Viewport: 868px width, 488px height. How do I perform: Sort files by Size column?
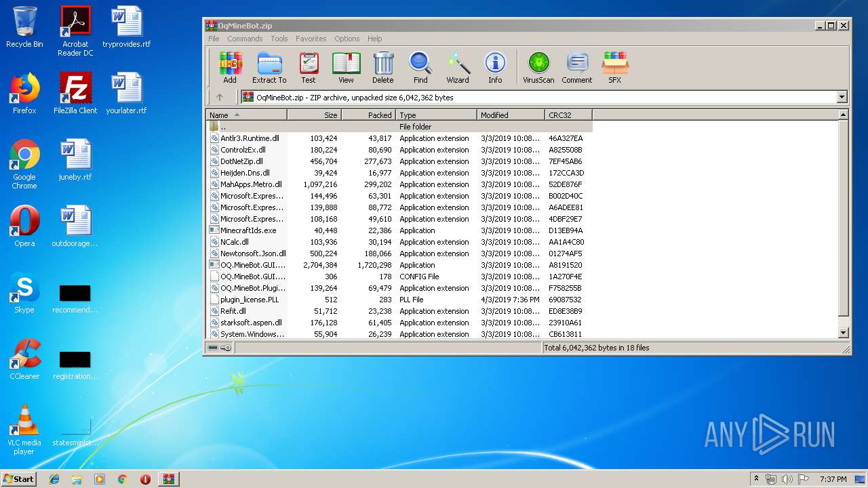click(315, 115)
